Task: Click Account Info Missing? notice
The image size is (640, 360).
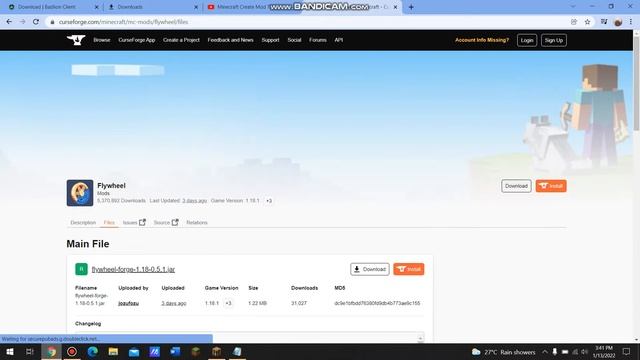Action: [482, 40]
